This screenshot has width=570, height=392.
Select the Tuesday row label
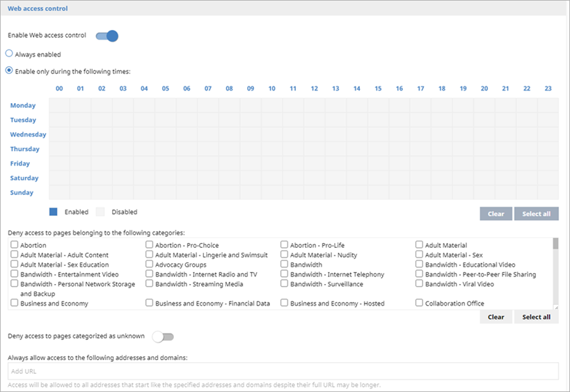point(23,120)
